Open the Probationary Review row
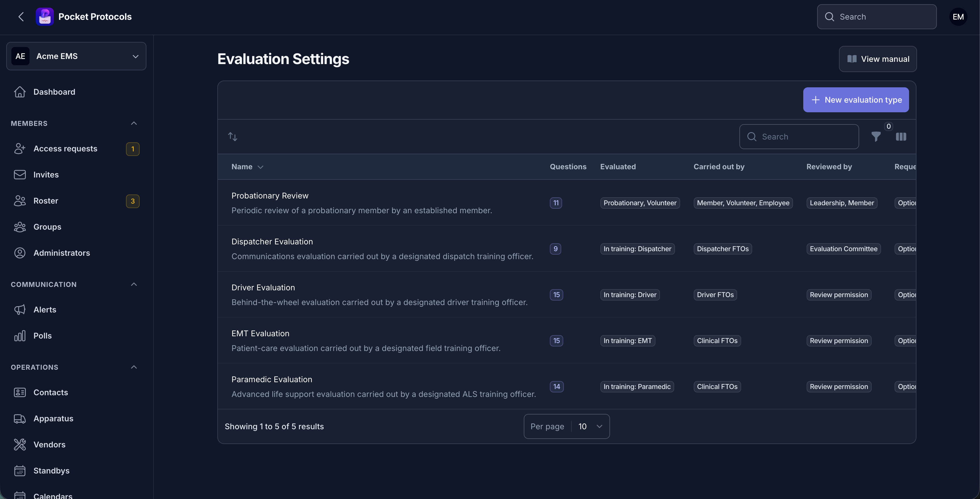The width and height of the screenshot is (980, 499). (567, 202)
